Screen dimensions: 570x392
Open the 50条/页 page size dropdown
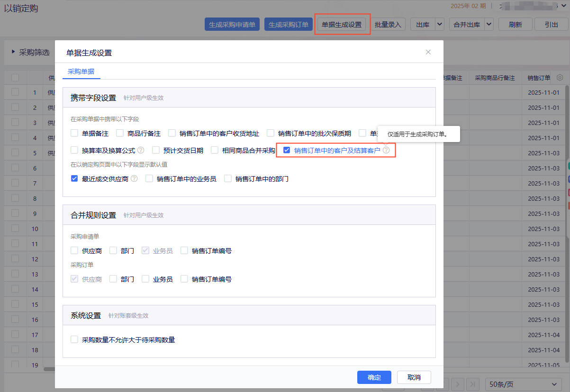(524, 384)
